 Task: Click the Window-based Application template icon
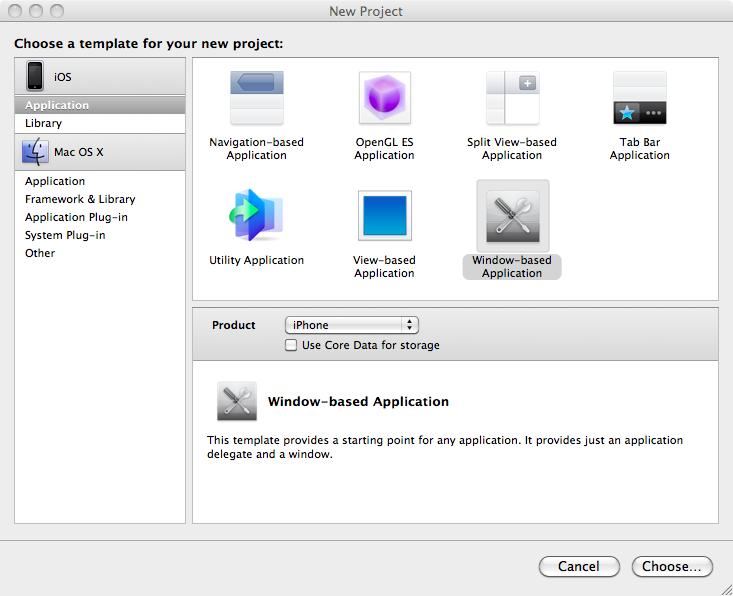click(x=512, y=216)
